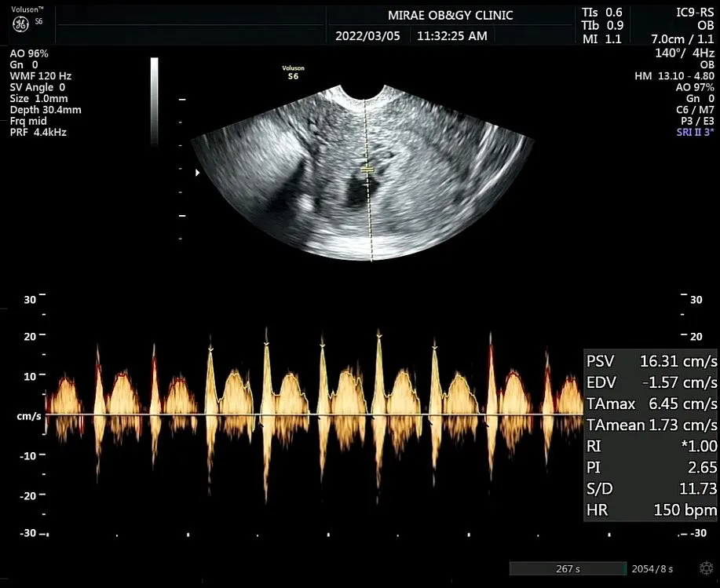The height and width of the screenshot is (588, 720).
Task: Click the P3 / E3 setting
Action: tap(697, 121)
